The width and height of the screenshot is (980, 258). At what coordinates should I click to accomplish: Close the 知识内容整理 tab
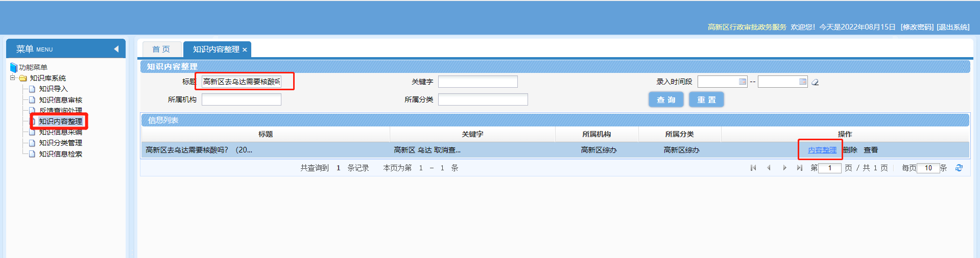pyautogui.click(x=245, y=49)
